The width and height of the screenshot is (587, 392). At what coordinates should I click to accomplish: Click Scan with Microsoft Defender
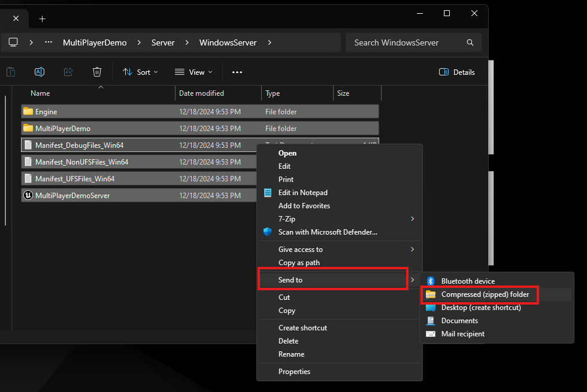(x=327, y=232)
